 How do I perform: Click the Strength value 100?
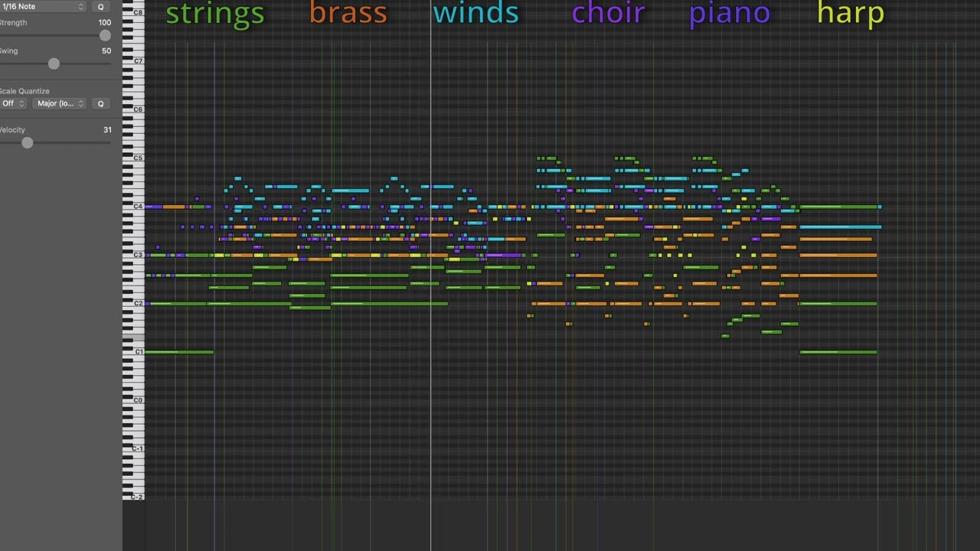pyautogui.click(x=104, y=22)
